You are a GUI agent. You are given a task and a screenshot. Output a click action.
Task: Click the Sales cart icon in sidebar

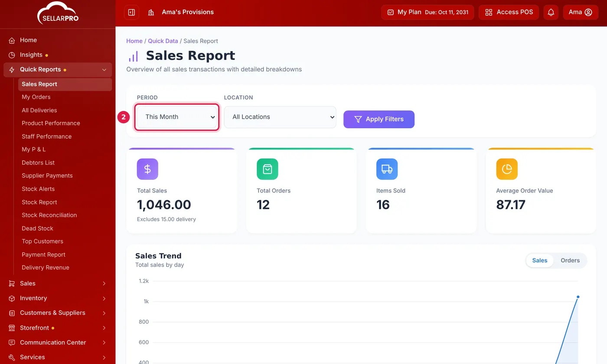point(12,283)
